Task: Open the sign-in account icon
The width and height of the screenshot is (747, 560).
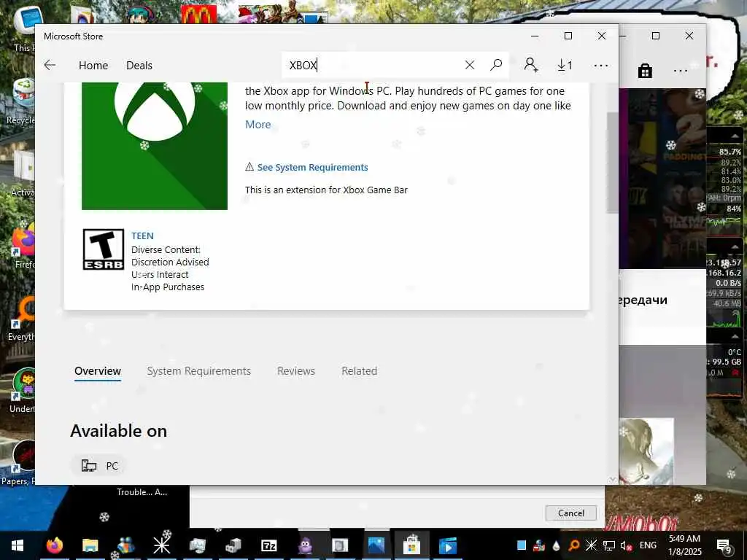Action: (531, 65)
